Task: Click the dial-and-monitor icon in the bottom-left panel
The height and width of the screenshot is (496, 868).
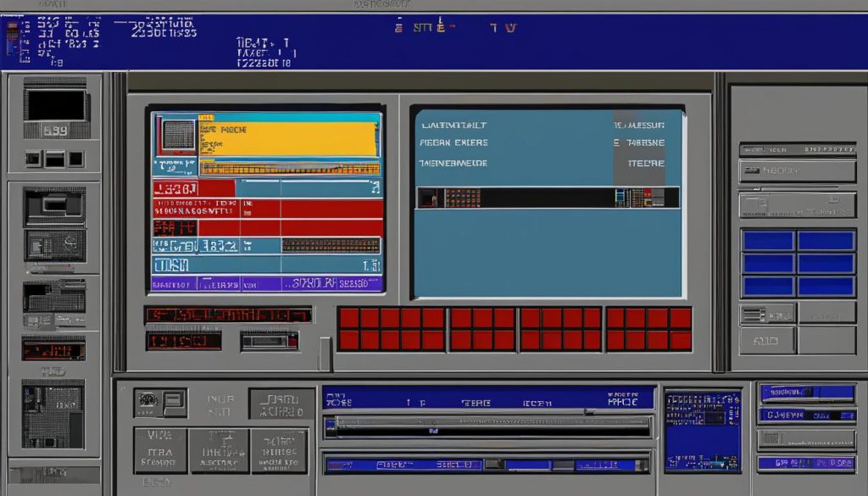Action: click(x=160, y=403)
